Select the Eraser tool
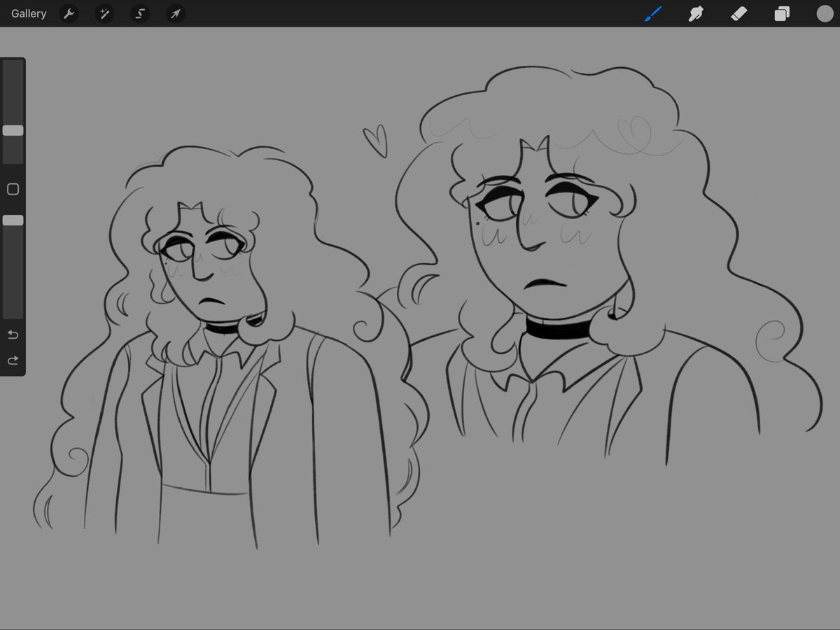 [739, 13]
